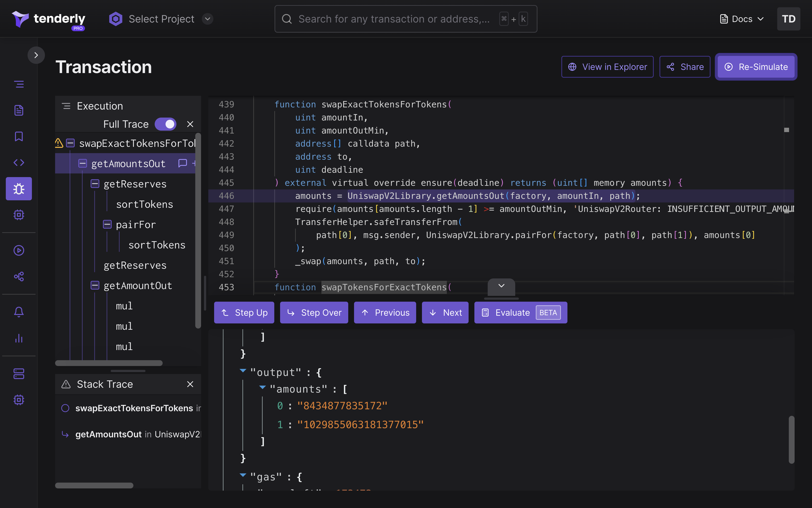Screen dimensions: 812x508
Task: Click the Execution panel list icon
Action: 66,106
